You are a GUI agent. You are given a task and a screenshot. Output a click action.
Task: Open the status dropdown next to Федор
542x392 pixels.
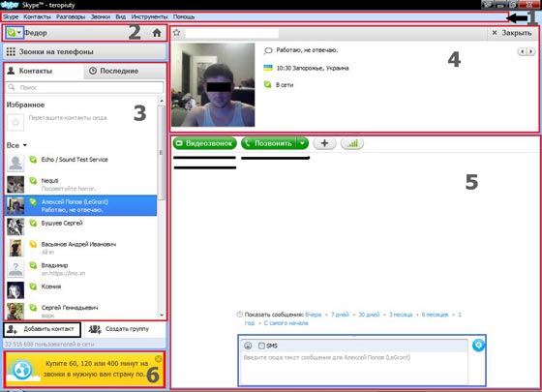coord(15,33)
